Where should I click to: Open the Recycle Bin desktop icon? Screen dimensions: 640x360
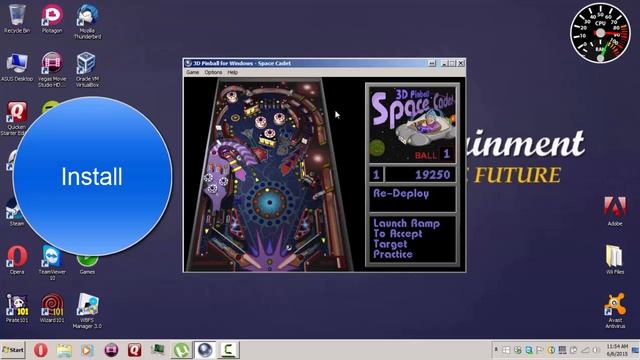coord(17,19)
